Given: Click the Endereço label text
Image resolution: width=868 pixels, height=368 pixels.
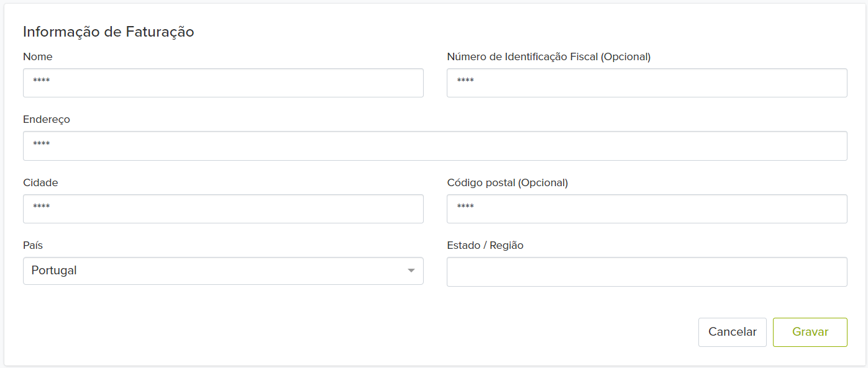Looking at the screenshot, I should pyautogui.click(x=47, y=119).
